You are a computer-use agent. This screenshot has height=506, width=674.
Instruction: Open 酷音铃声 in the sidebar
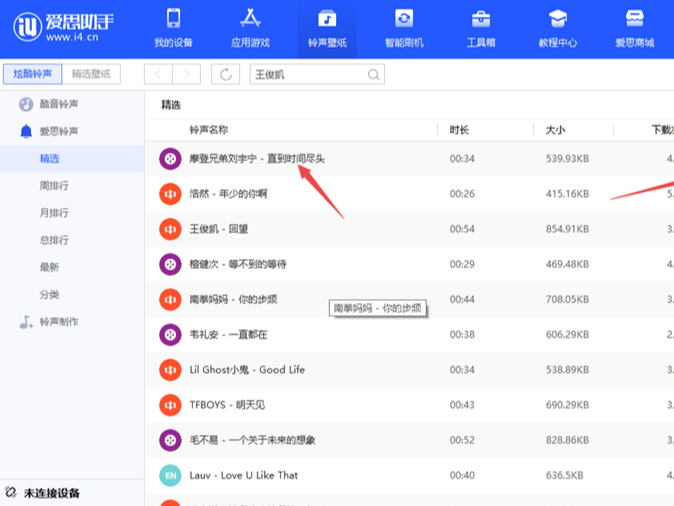pyautogui.click(x=59, y=104)
